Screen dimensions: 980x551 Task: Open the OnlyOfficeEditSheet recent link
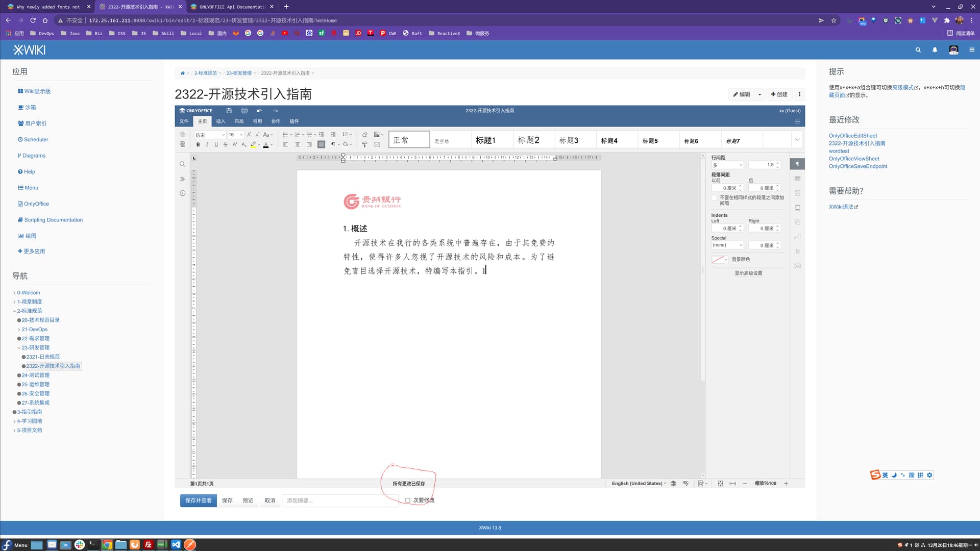(x=852, y=136)
